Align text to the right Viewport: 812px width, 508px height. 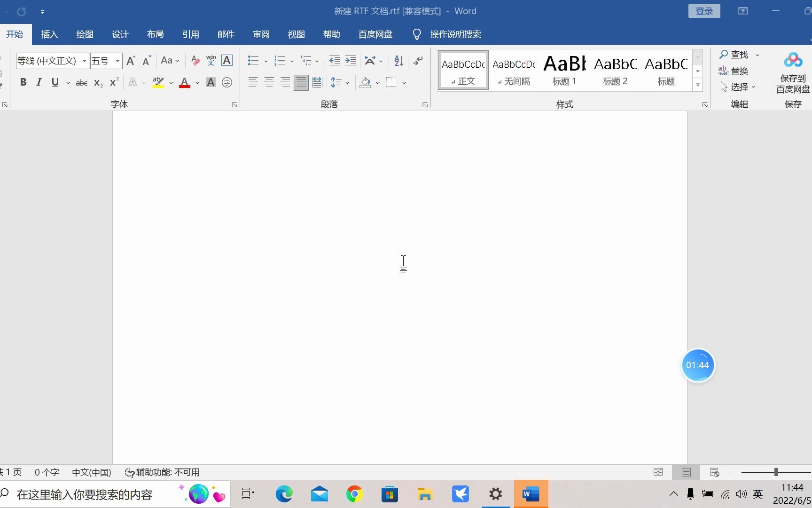[285, 82]
